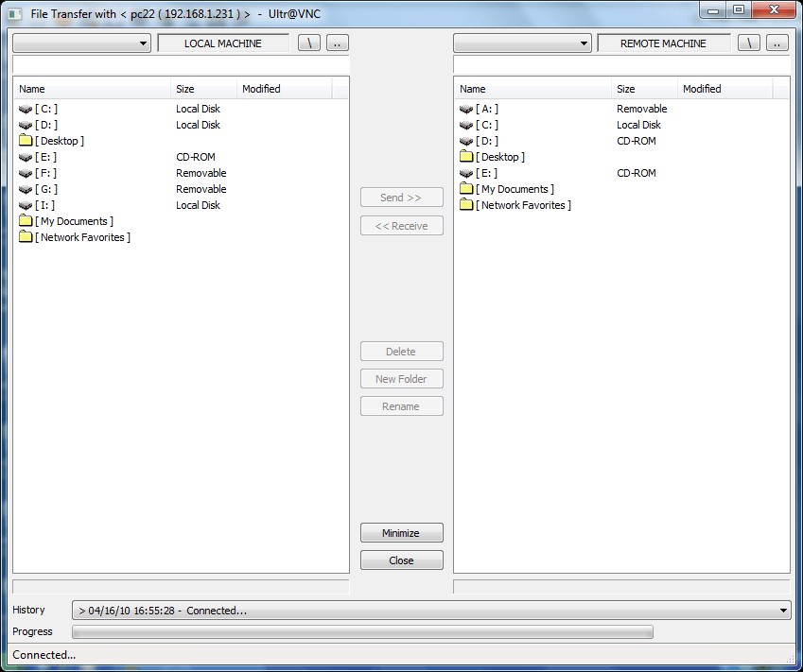Click the Minimize button in the center panel
This screenshot has height=672, width=803.
coord(401,533)
